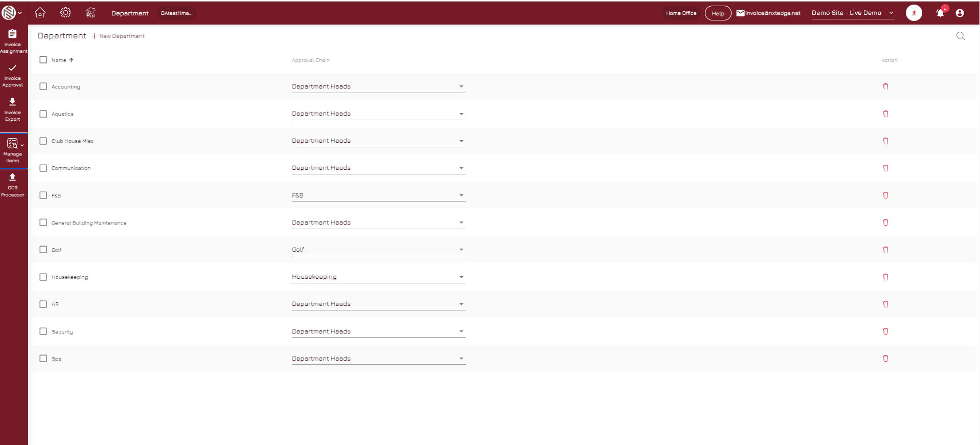Check the Accounting row checkbox
The width and height of the screenshot is (980, 445).
(43, 86)
